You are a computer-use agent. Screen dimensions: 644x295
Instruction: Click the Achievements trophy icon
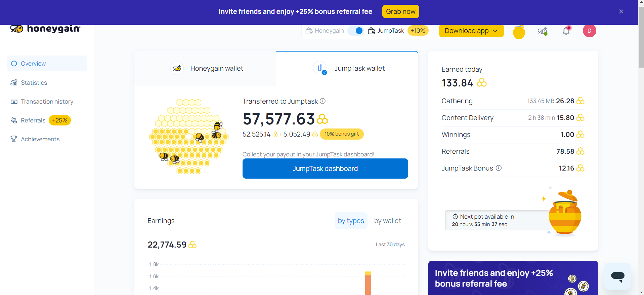pyautogui.click(x=14, y=139)
